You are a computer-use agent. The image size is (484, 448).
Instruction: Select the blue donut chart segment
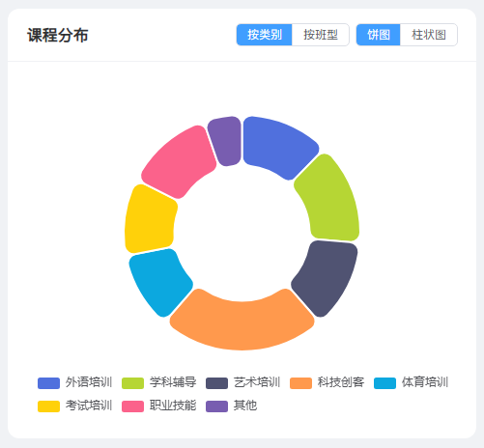point(277,145)
